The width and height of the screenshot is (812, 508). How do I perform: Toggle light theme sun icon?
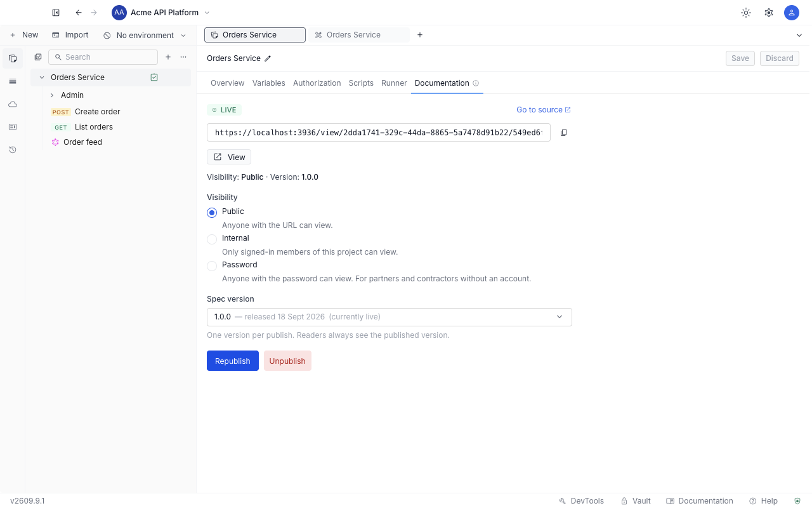point(746,13)
